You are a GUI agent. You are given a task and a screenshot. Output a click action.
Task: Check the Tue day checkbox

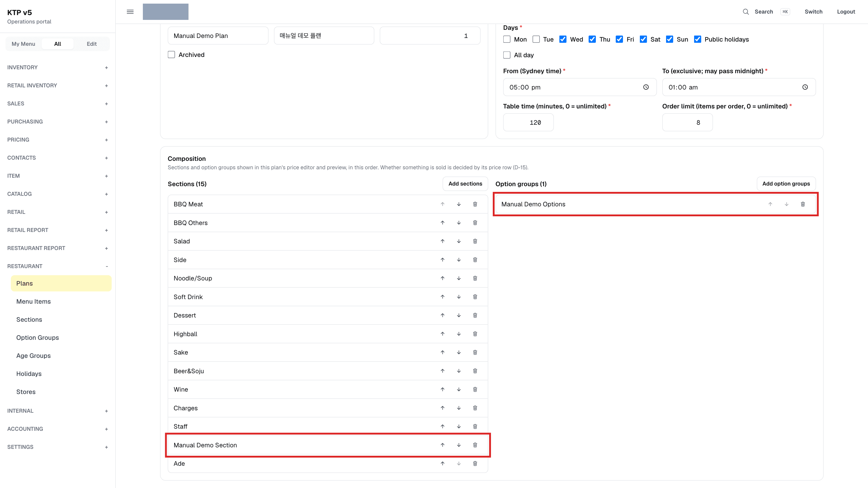(536, 39)
